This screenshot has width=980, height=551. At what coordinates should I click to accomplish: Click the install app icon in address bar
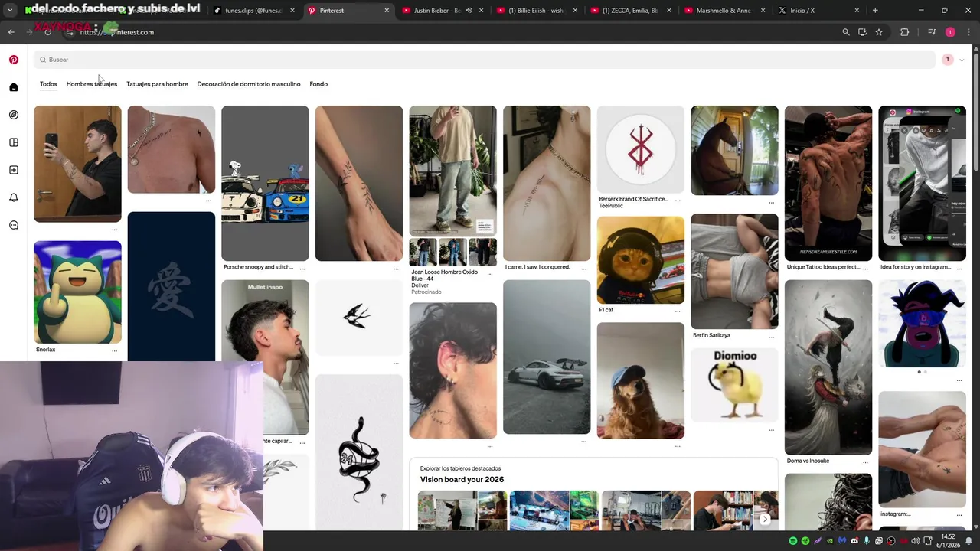(862, 32)
